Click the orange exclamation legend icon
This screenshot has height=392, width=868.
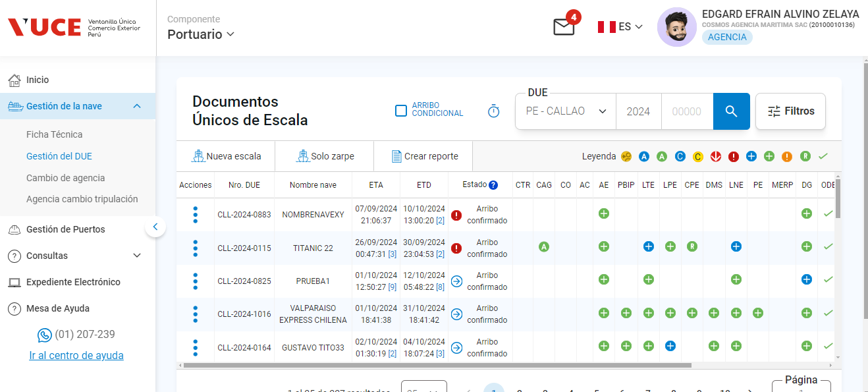point(787,157)
